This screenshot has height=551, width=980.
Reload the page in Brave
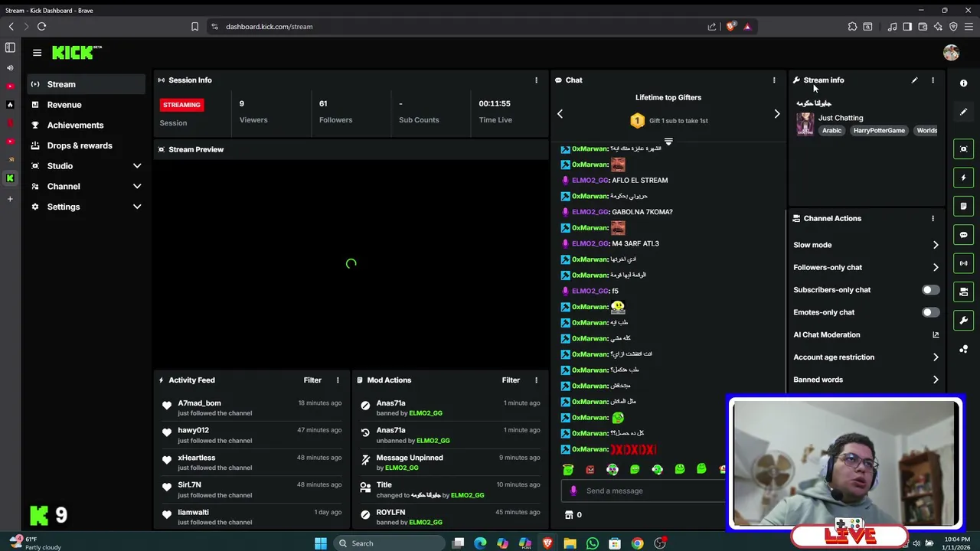tap(41, 26)
